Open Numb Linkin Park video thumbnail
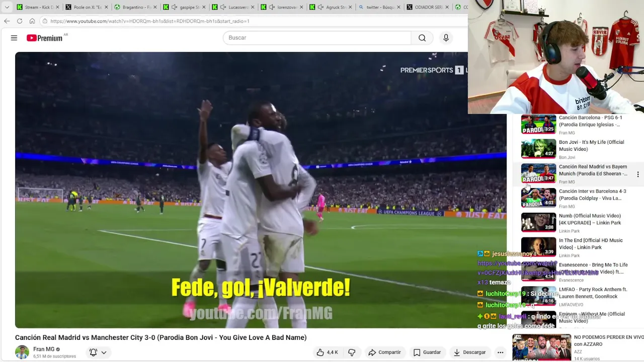This screenshot has width=644, height=362. coord(538,223)
